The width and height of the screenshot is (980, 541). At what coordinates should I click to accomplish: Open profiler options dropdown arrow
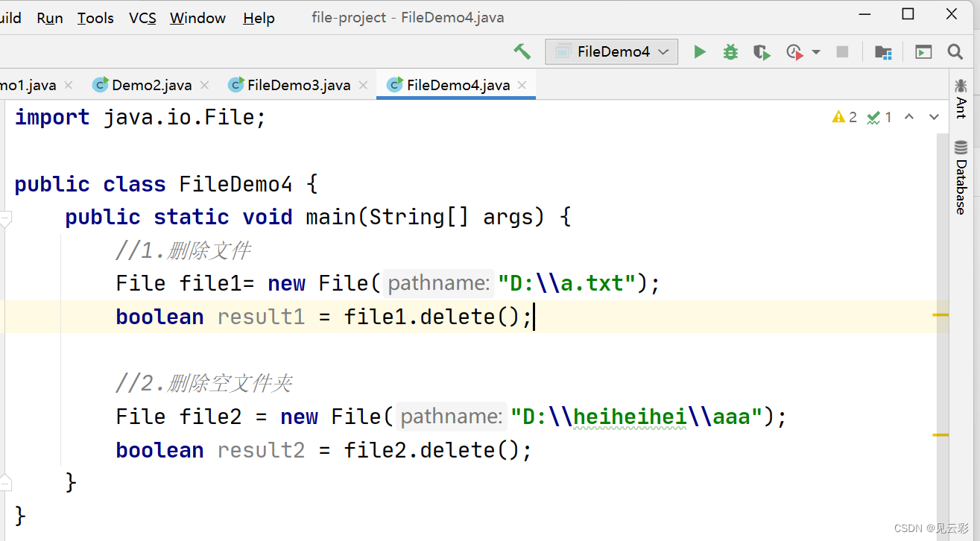816,52
